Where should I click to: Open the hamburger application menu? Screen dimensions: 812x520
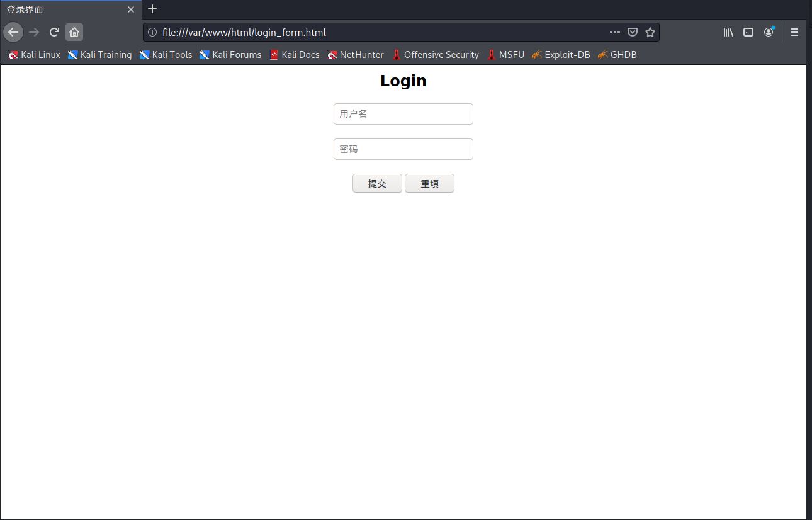794,32
